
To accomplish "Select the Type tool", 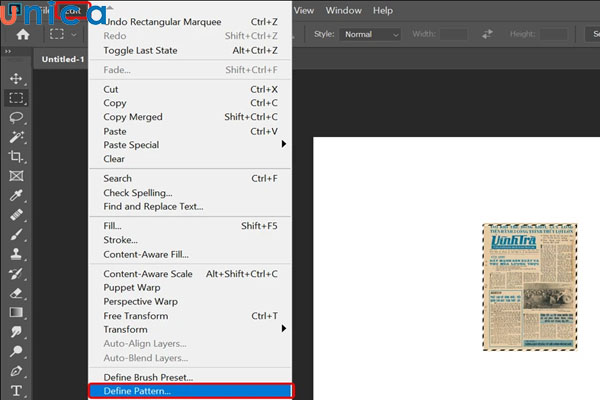I will pyautogui.click(x=16, y=390).
